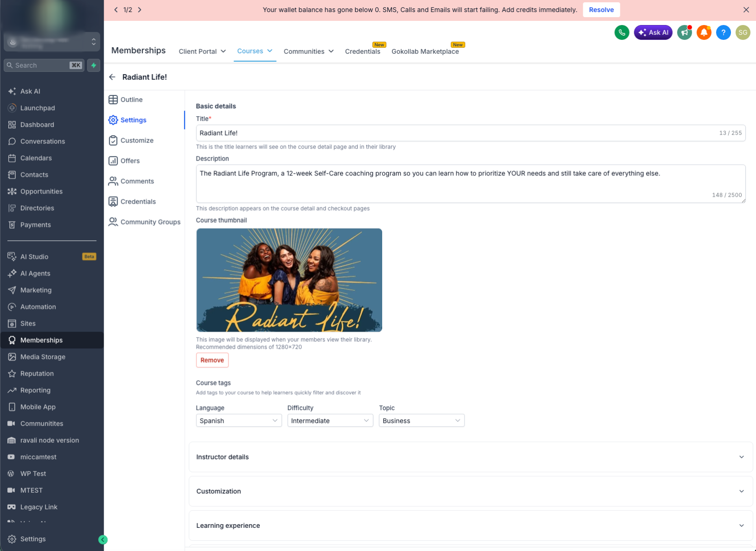This screenshot has height=551, width=756.
Task: Collapse the sidebar with the green arrow
Action: 103,539
